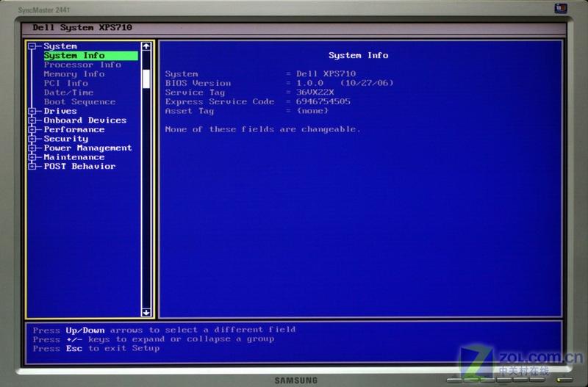Click the scrollbar up arrow
This screenshot has height=387, width=588.
click(146, 46)
